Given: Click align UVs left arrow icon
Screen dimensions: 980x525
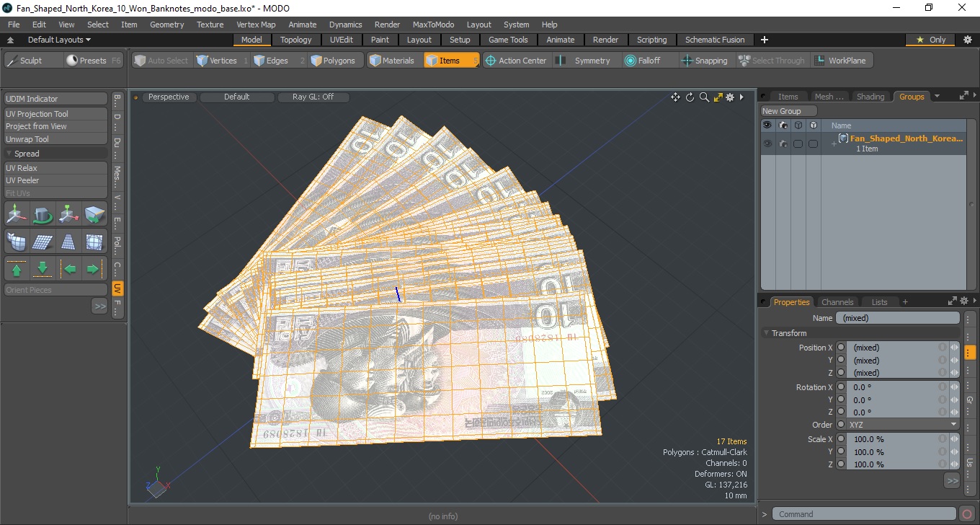Looking at the screenshot, I should tap(69, 269).
